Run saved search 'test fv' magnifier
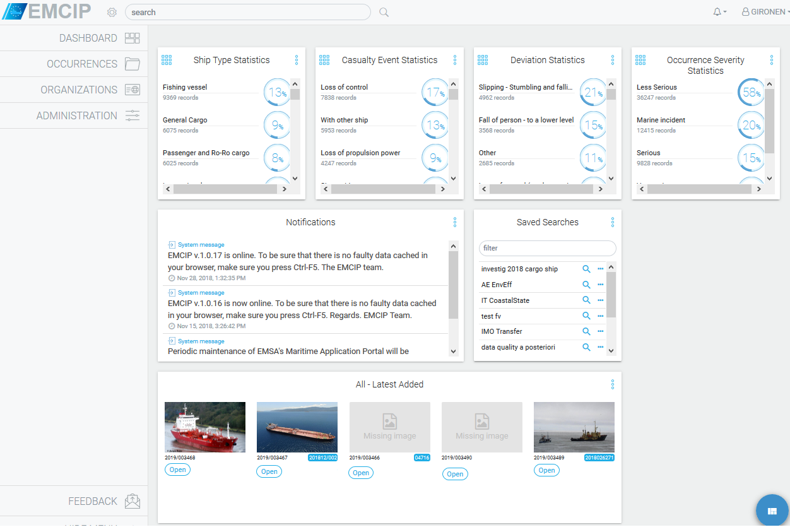790x532 pixels. coord(586,316)
